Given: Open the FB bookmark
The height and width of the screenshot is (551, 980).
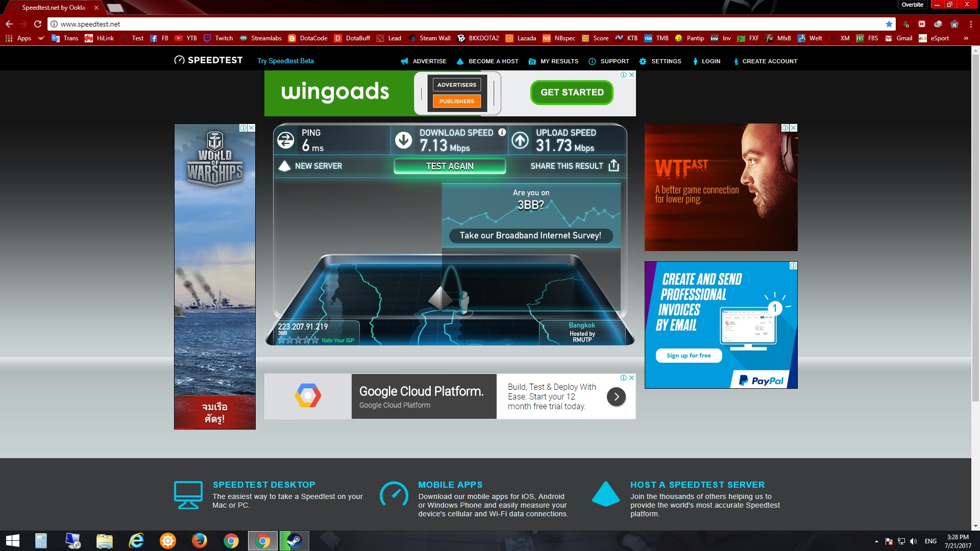Looking at the screenshot, I should pyautogui.click(x=159, y=38).
